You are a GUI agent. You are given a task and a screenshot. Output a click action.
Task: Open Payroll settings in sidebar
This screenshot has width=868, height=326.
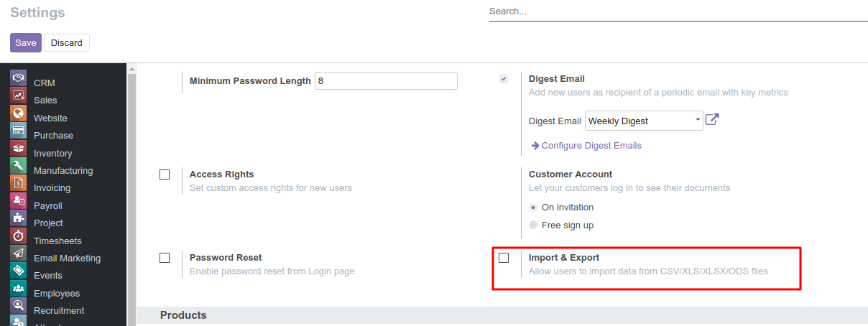coord(48,206)
